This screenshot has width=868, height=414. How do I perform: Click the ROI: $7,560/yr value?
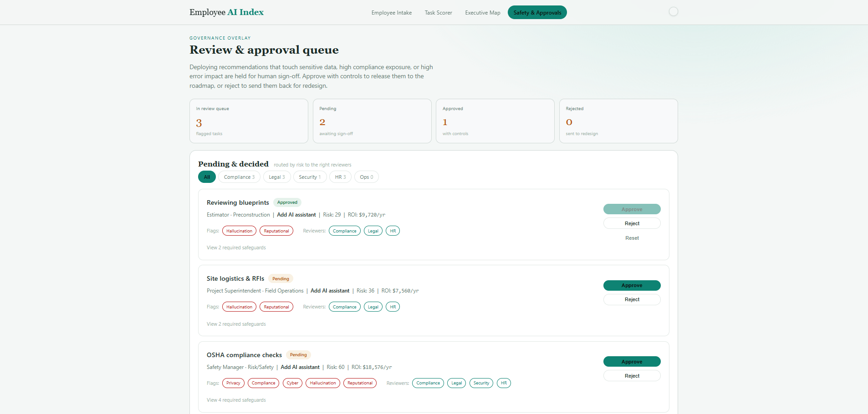(x=400, y=291)
